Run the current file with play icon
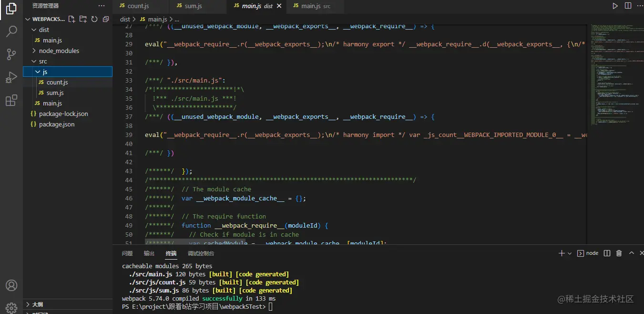 (x=615, y=6)
